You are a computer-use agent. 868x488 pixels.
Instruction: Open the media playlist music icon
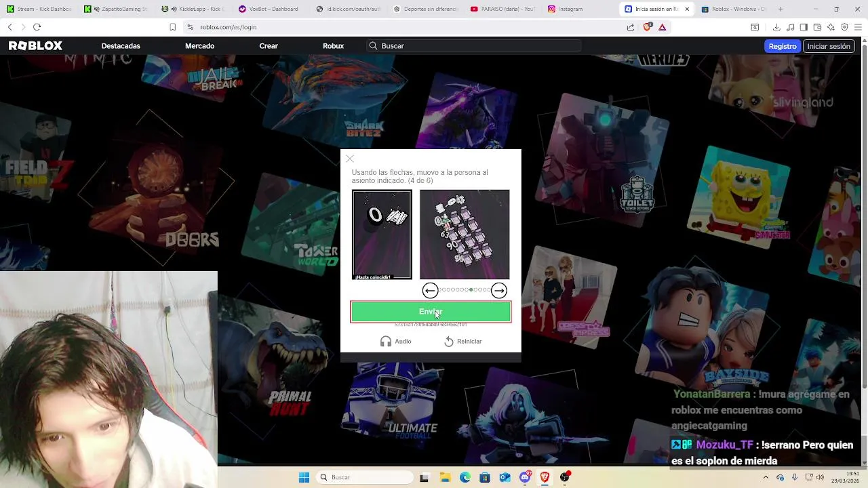[x=790, y=27]
